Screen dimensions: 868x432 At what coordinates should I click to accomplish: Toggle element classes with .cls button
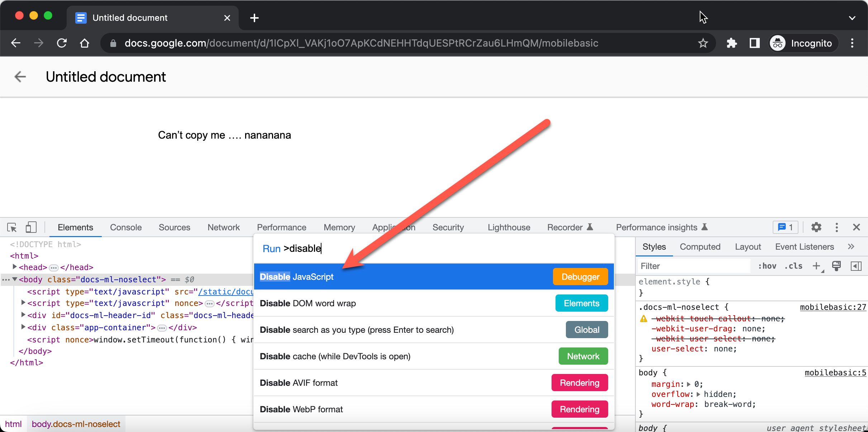(x=793, y=266)
